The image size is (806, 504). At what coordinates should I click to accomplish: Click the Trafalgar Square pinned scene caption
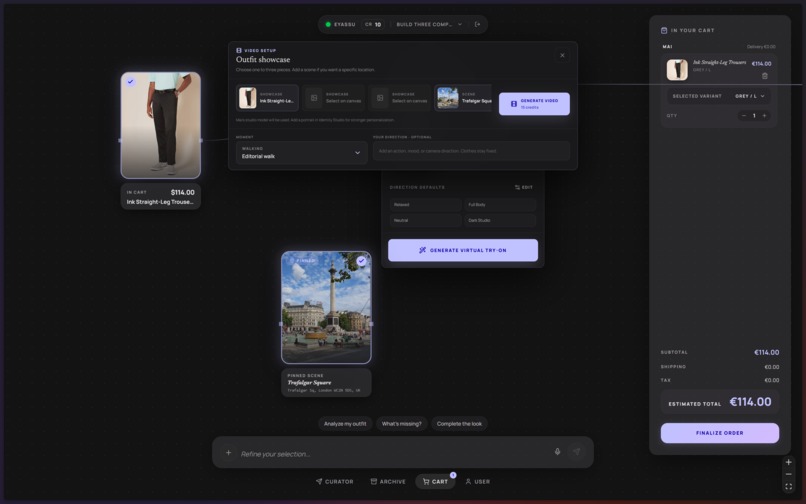pos(326,383)
